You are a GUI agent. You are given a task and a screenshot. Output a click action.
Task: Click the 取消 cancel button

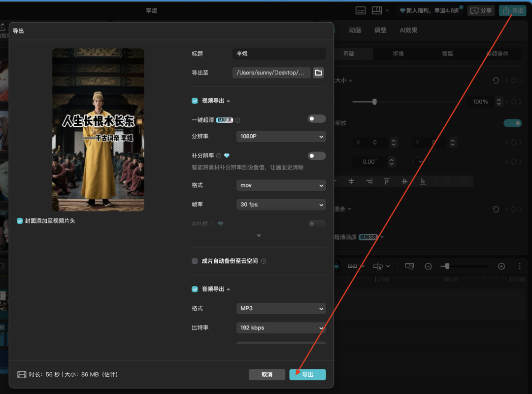pos(267,374)
